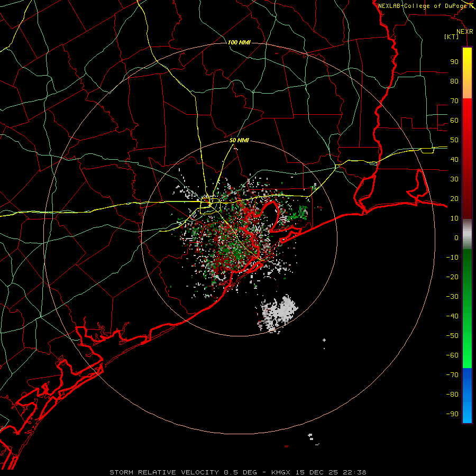476x476 pixels.
Task: Click the -40 value on velocity scale
Action: click(452, 316)
